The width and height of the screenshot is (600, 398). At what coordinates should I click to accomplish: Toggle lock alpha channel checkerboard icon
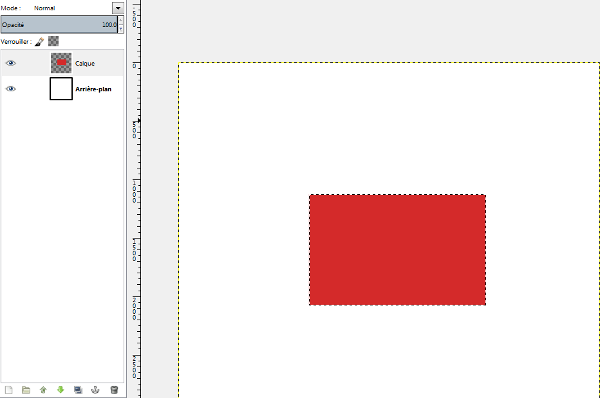pyautogui.click(x=54, y=41)
